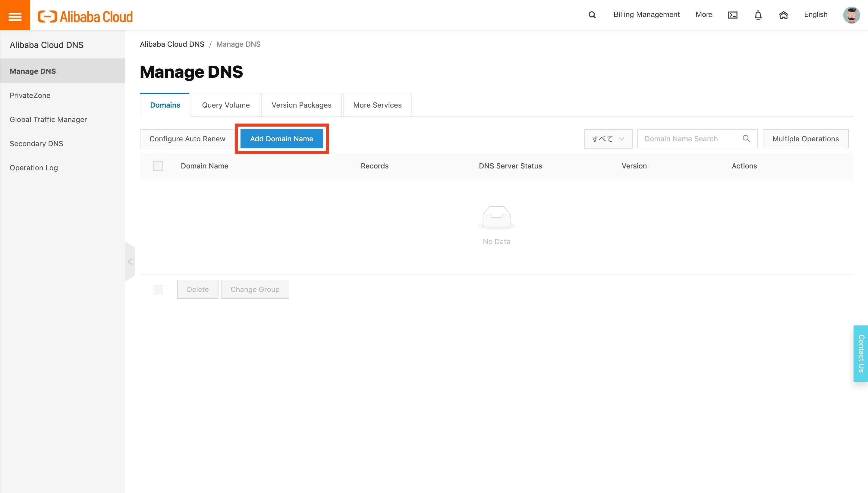
Task: Change language from English
Action: click(816, 14)
